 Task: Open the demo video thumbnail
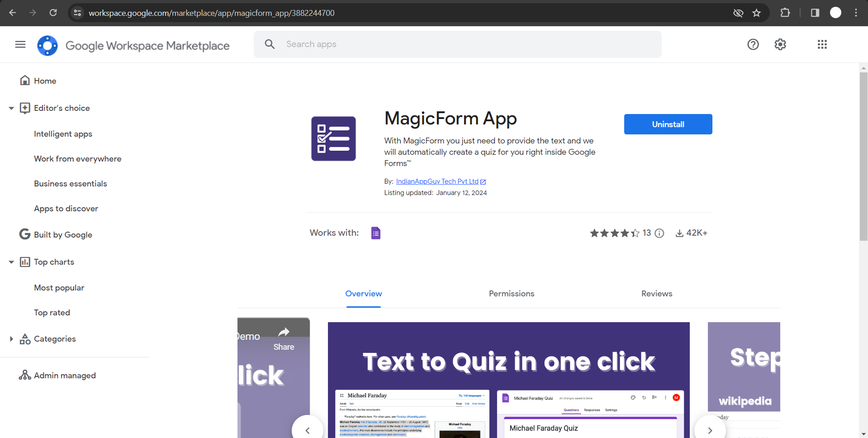(274, 378)
